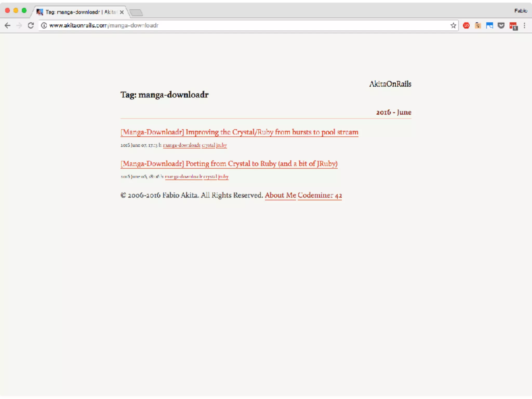The height and width of the screenshot is (399, 532).
Task: Reload the page with the refresh icon
Action: [x=31, y=25]
